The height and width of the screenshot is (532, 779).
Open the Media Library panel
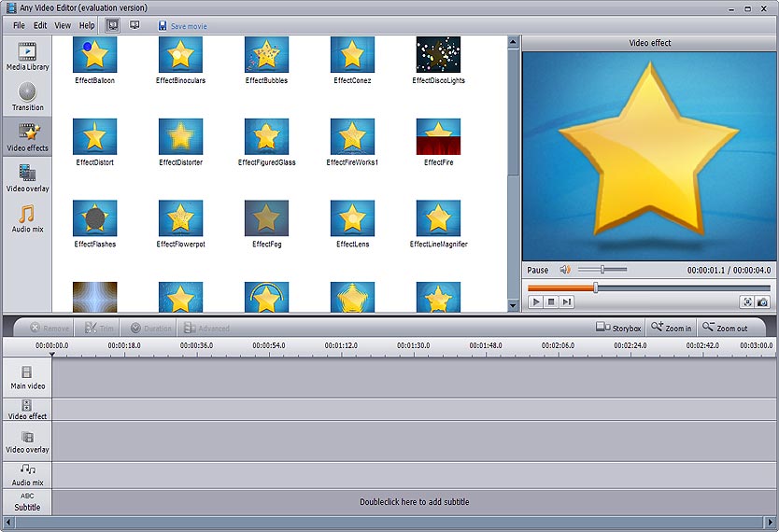(x=27, y=57)
